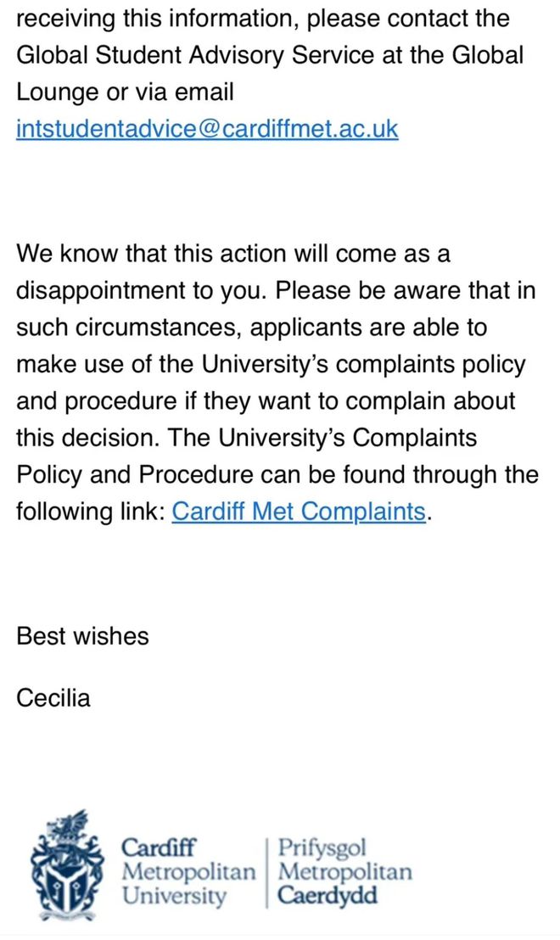
Task: Click the "following link:" text
Action: pos(90,512)
